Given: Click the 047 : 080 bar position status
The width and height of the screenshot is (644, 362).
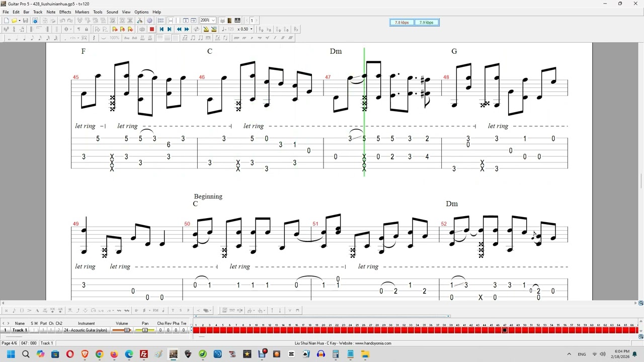Looking at the screenshot, I should click(28, 343).
